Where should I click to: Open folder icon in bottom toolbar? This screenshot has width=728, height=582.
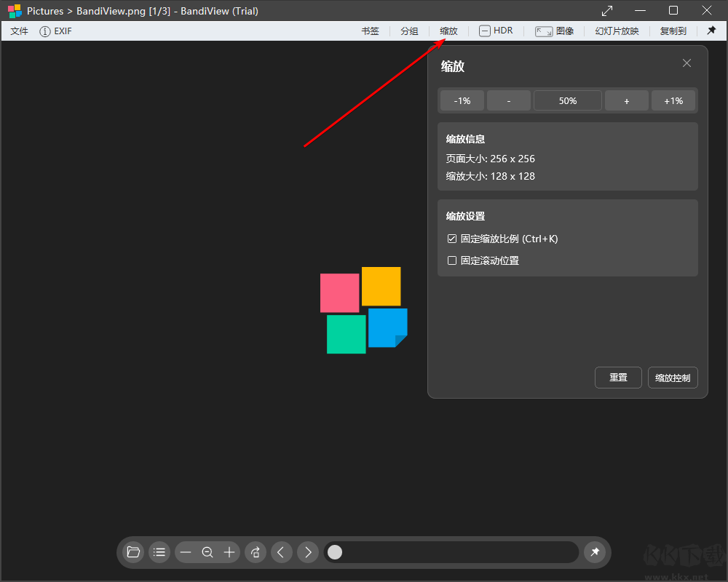[133, 552]
